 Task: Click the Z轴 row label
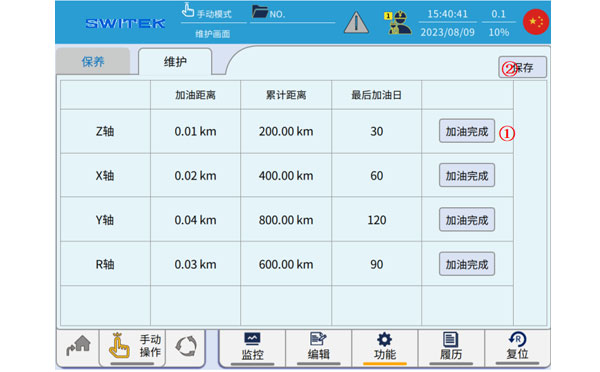pos(105,132)
